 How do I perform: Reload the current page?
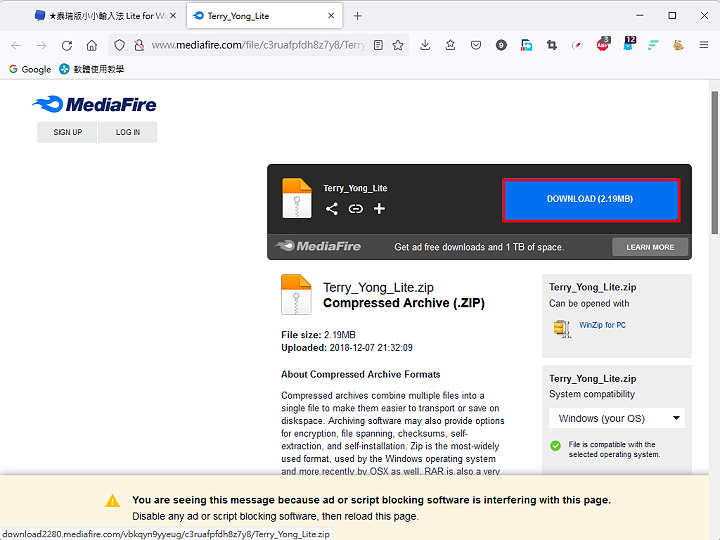(67, 45)
